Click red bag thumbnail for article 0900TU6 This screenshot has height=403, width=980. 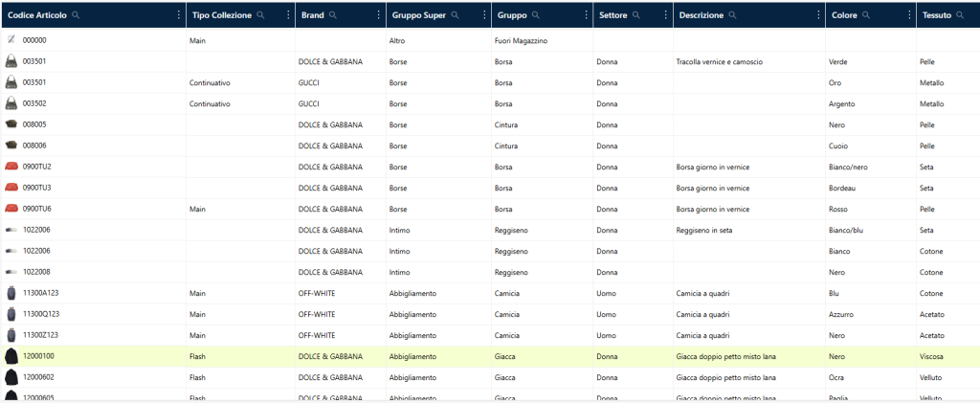(x=11, y=209)
